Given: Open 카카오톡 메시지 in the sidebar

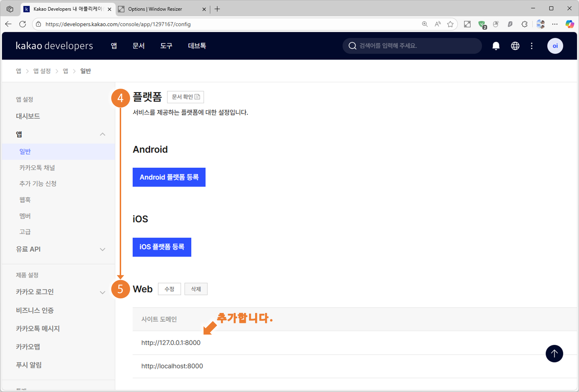Looking at the screenshot, I should coord(38,329).
